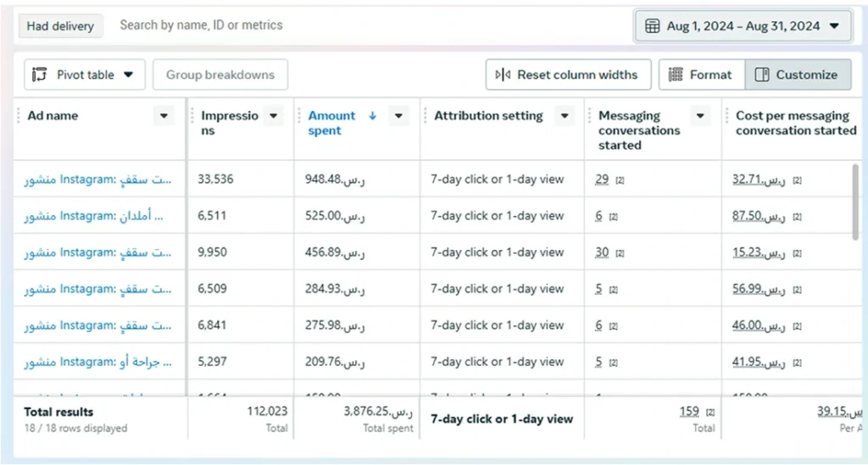Click the footnote icon beside 29 conversations
868x465 pixels.
(620, 180)
